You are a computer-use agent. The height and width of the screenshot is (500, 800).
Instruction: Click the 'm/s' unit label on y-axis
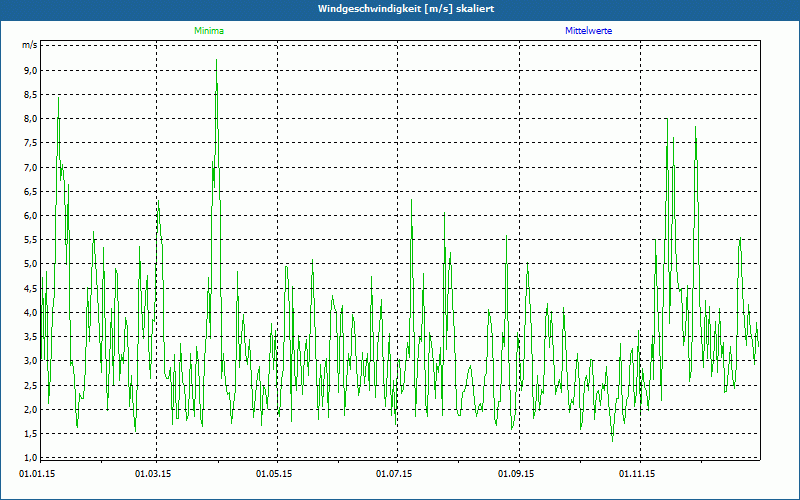(30, 45)
